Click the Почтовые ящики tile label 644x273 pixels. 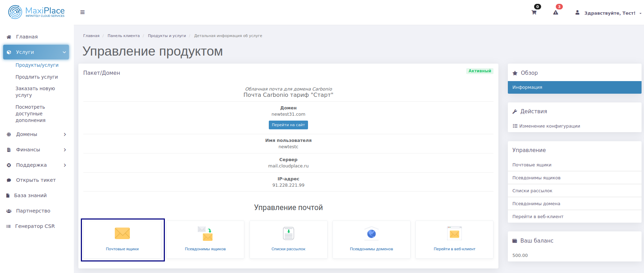(x=122, y=249)
